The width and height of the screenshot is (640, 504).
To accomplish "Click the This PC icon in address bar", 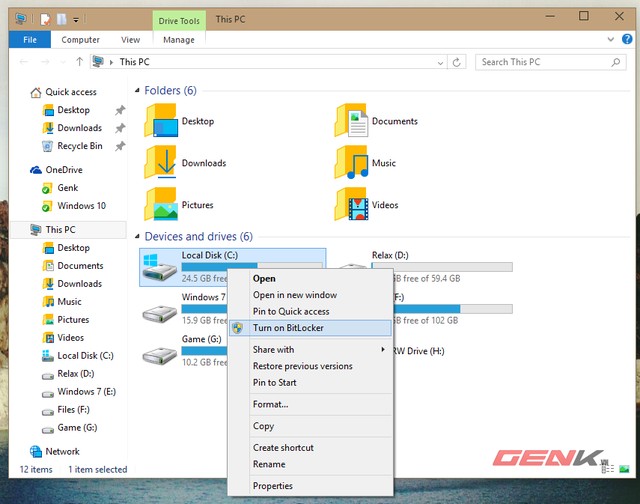I will (98, 62).
